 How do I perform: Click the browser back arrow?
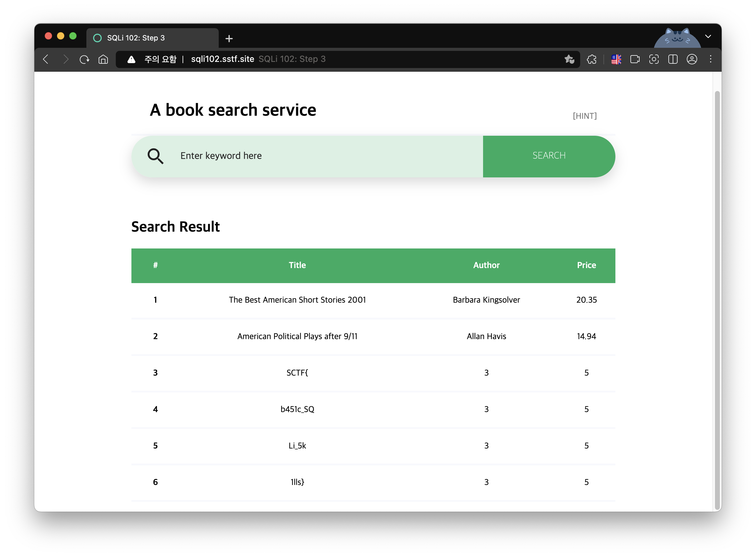coord(46,59)
